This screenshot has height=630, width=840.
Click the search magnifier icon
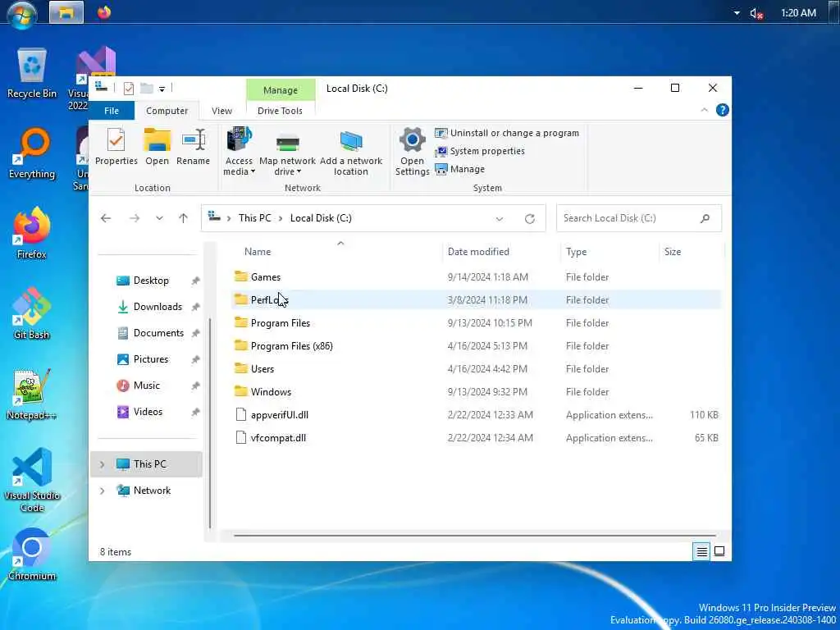[x=705, y=218]
